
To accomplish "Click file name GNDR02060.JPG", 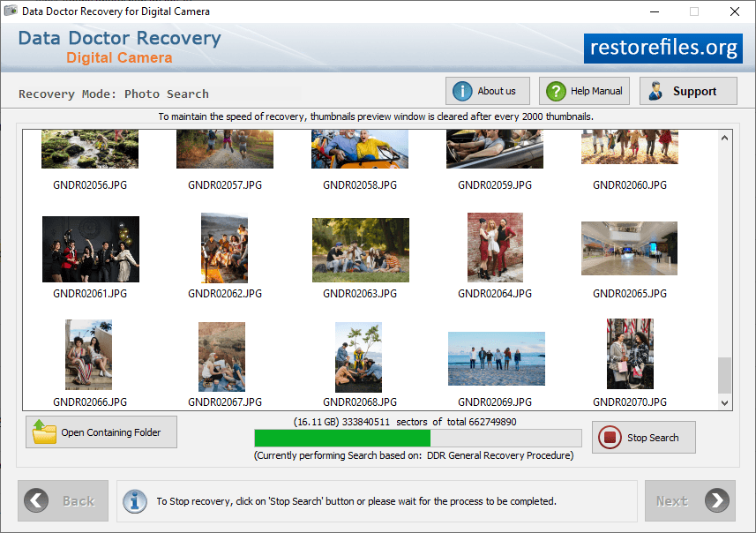I will click(630, 185).
